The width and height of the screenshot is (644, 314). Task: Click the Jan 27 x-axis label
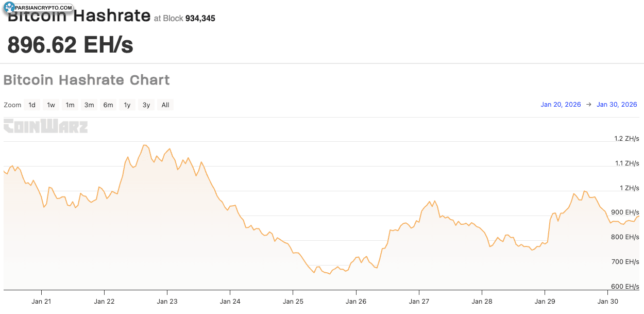click(x=419, y=301)
